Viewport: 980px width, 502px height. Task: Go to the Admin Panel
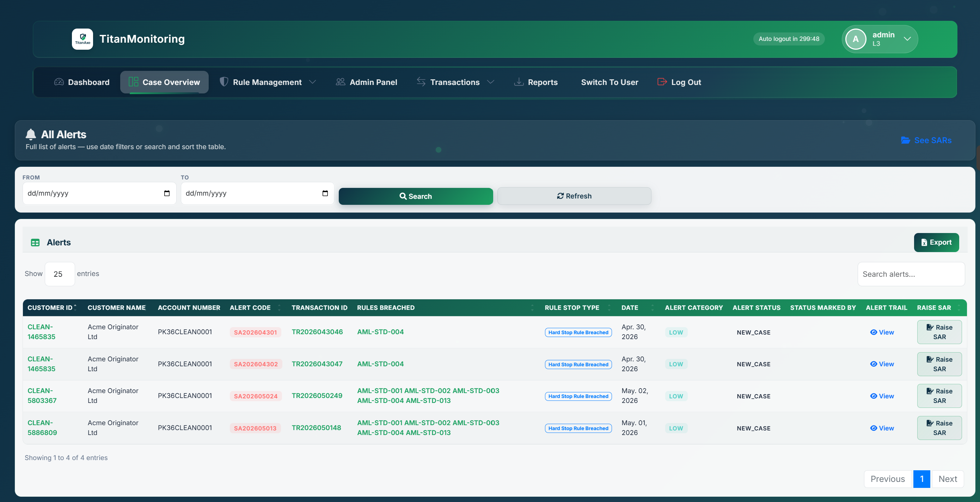pyautogui.click(x=366, y=82)
